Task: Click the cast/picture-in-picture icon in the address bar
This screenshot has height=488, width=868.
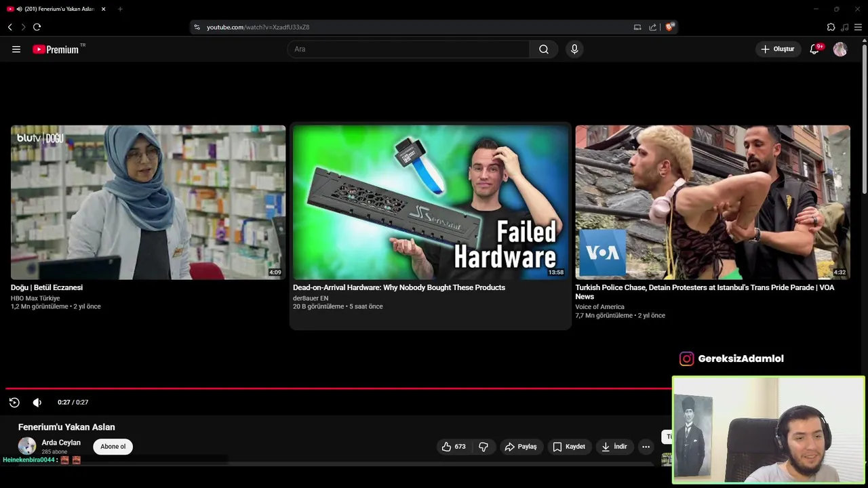Action: pos(637,27)
